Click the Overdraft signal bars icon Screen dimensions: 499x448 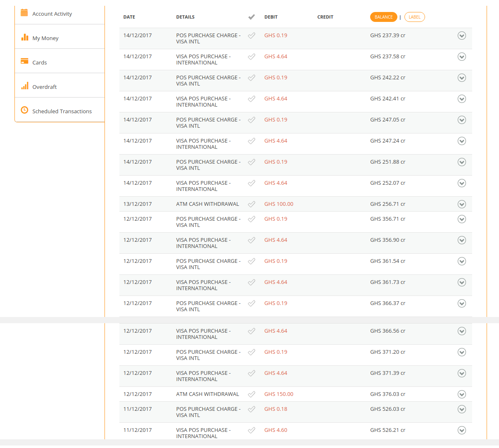pyautogui.click(x=25, y=86)
